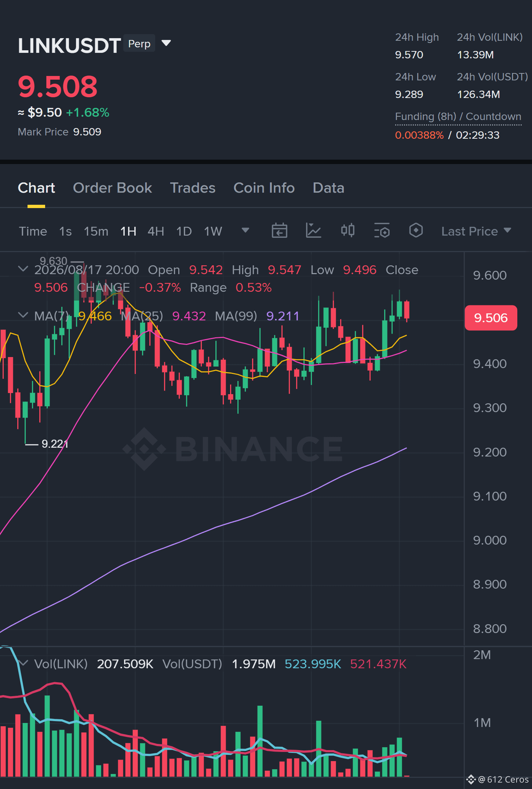Select the 15m interval
Viewport: 532px width, 789px height.
pyautogui.click(x=96, y=231)
